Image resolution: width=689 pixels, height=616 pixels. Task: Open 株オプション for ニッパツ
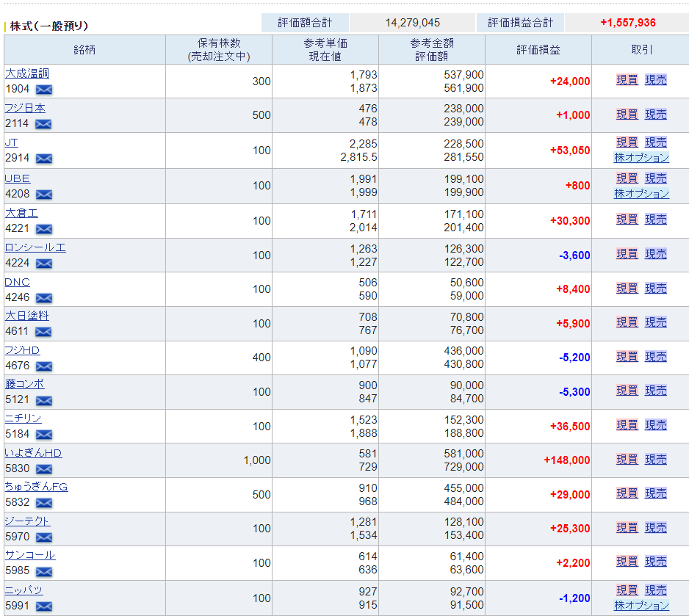pos(641,606)
